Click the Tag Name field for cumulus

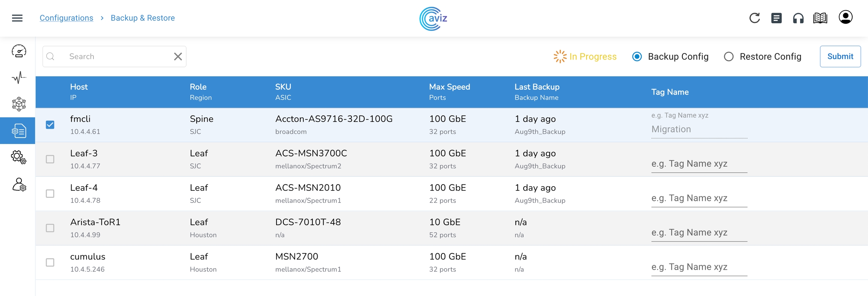(x=699, y=267)
